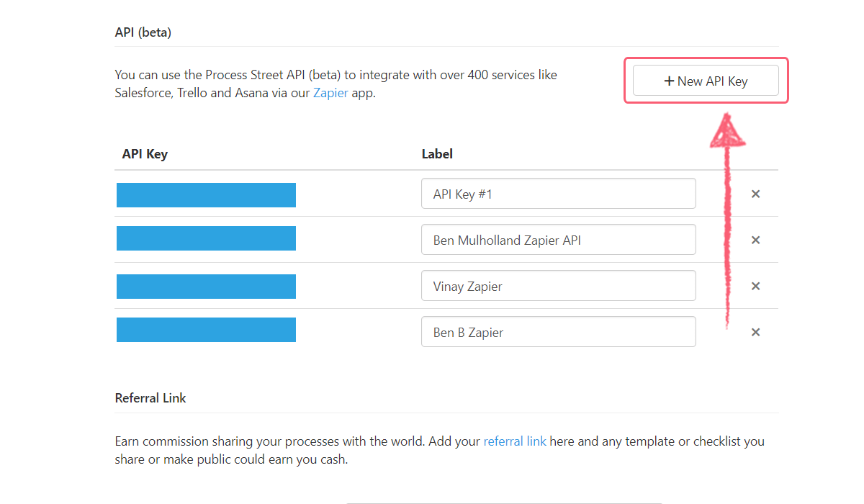Focus the 'Vinay Zapier' label input
Image resolution: width=864 pixels, height=504 pixels.
pos(558,286)
